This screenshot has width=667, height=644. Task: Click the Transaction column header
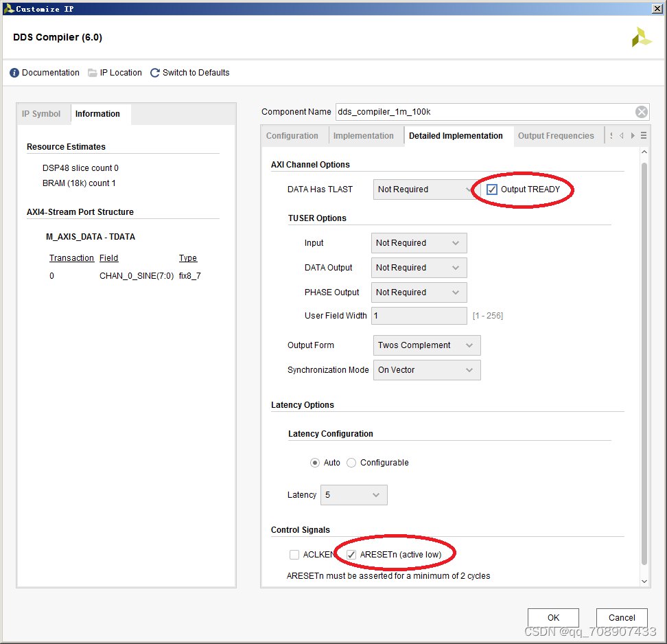71,258
